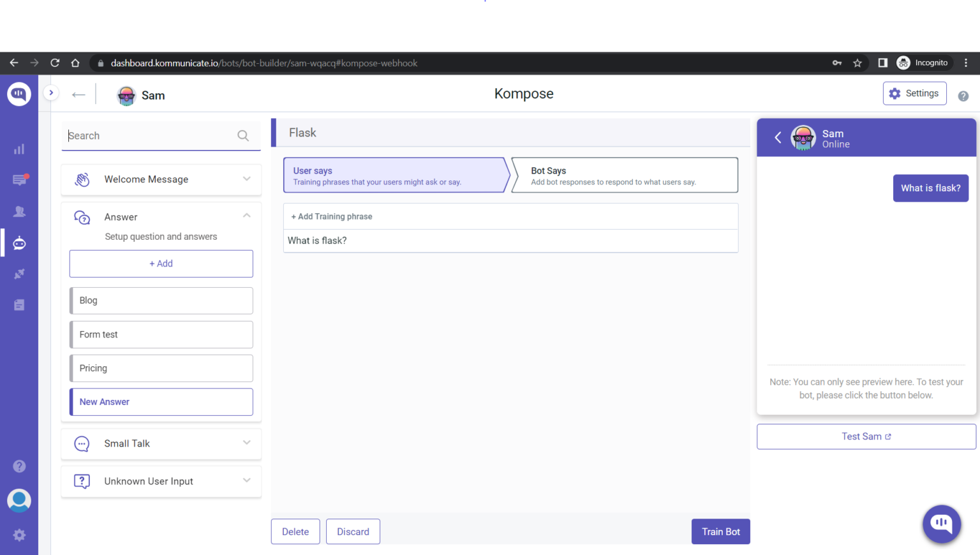Open the users icon in left sidebar

pos(19,211)
